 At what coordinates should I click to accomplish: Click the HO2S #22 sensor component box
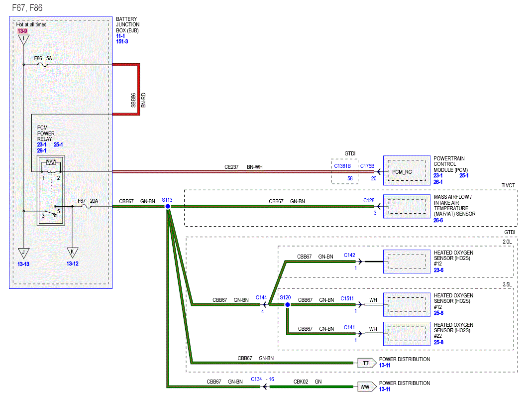pos(407,334)
